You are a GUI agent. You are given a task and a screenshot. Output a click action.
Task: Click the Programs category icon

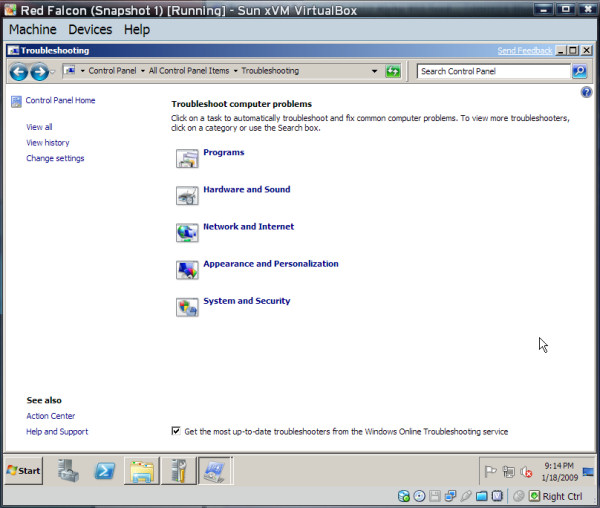click(187, 158)
